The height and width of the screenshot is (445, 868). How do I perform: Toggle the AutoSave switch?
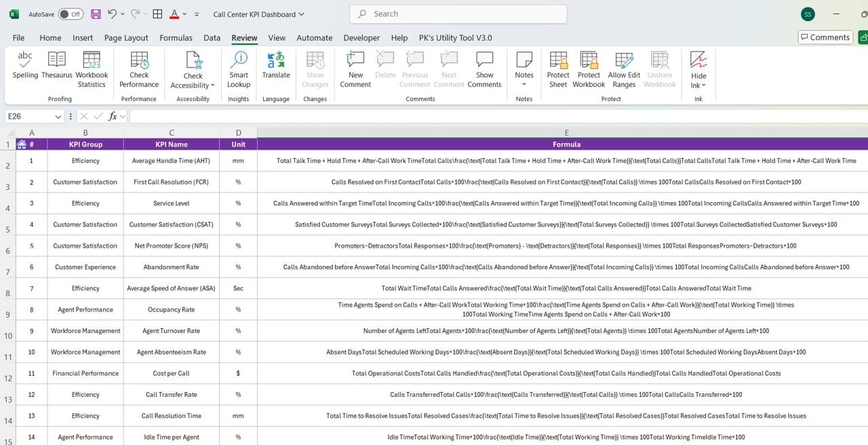[x=71, y=14]
